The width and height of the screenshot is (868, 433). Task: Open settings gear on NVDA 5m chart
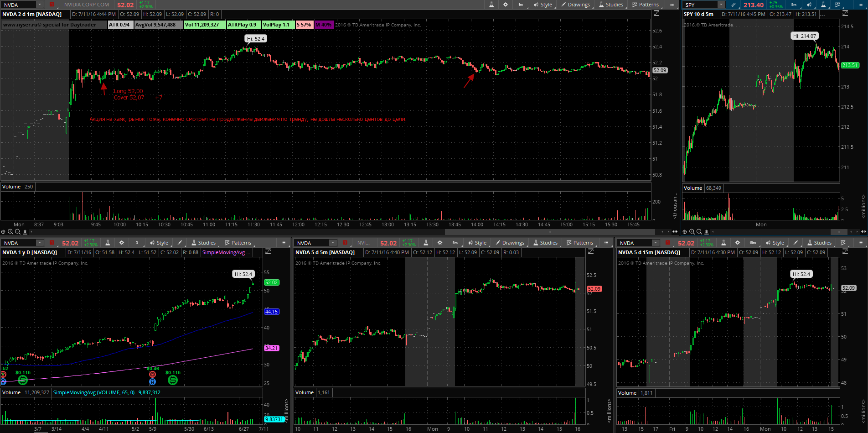[x=439, y=243]
